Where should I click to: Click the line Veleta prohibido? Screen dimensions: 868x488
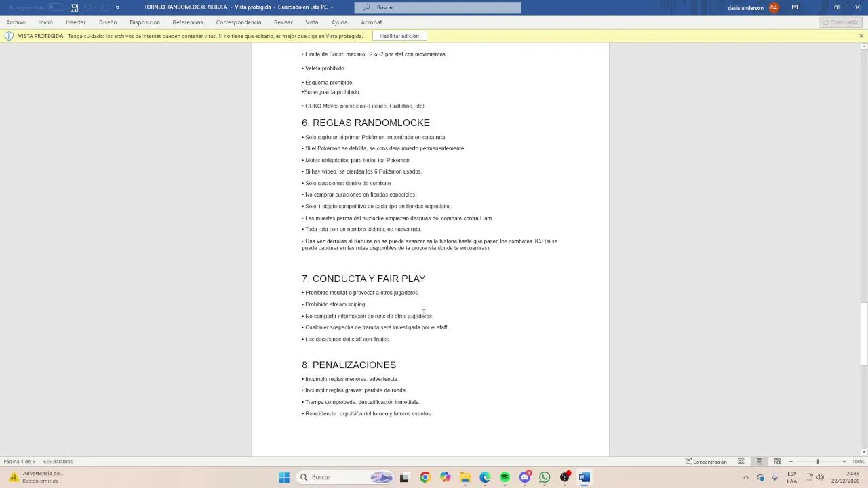coord(323,68)
